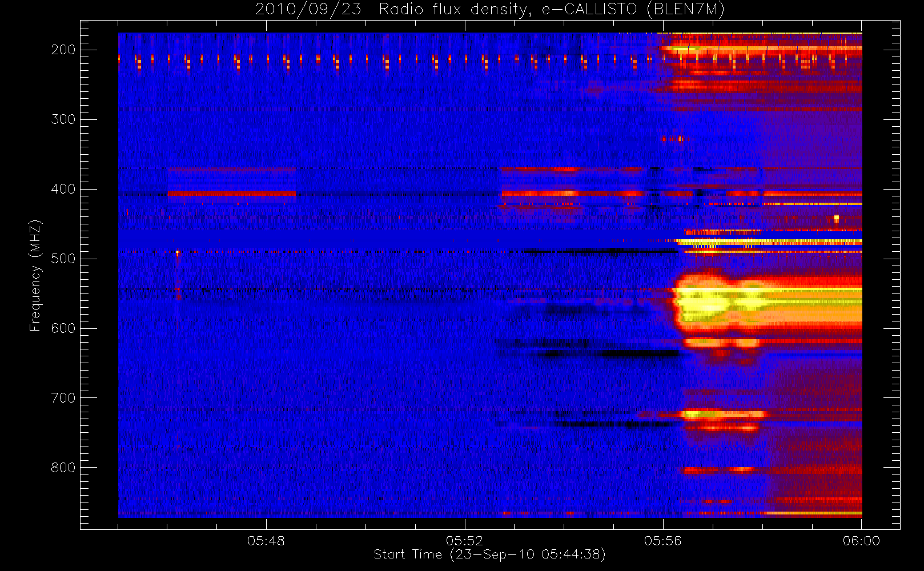Click the '500' frequency tick label
Viewport: 924px width, 571px height.
63,259
